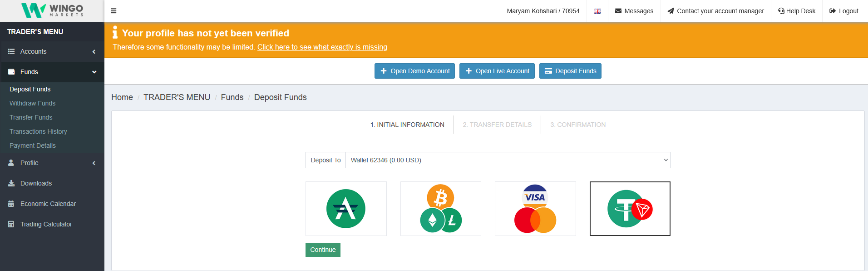This screenshot has width=868, height=271.
Task: Click the Logout link
Action: pos(844,11)
